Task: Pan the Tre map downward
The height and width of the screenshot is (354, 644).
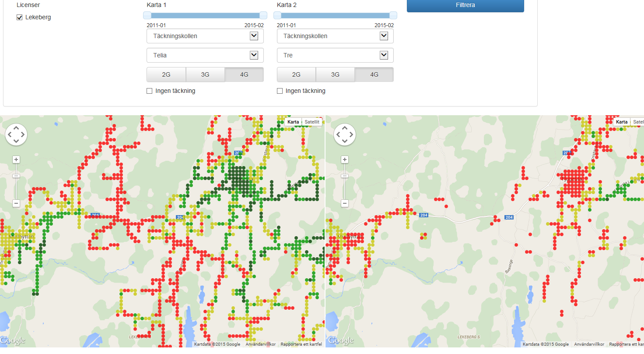Action: click(x=345, y=141)
